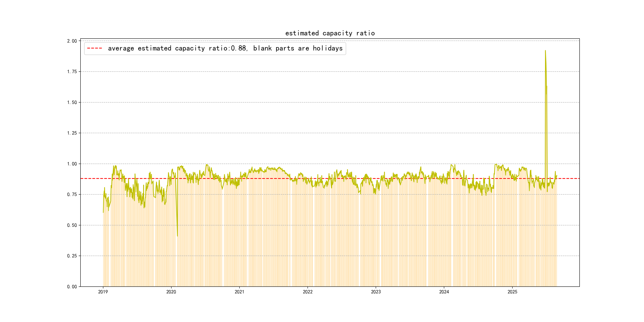Viewport: 644px width, 322px height.
Task: Click the bottom of the early-2020 dip
Action: [177, 236]
